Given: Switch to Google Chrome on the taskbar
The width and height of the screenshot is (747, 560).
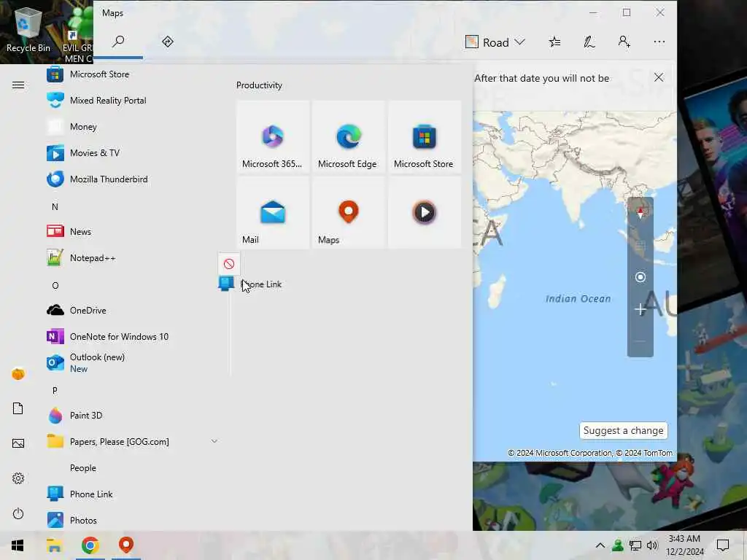Looking at the screenshot, I should click(x=90, y=545).
